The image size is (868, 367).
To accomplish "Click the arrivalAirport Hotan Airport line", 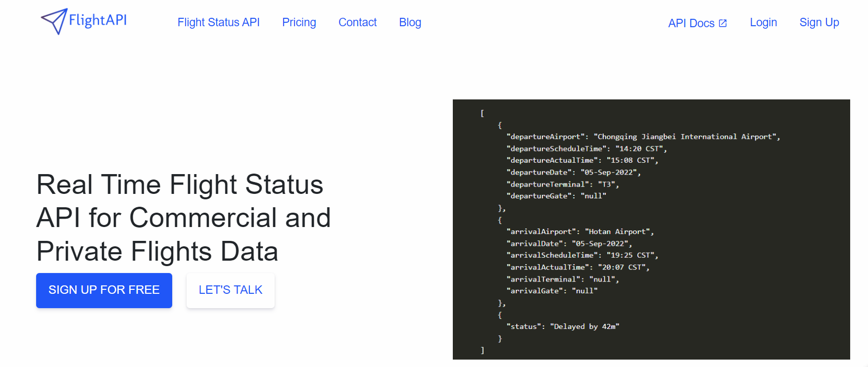I will tap(580, 231).
